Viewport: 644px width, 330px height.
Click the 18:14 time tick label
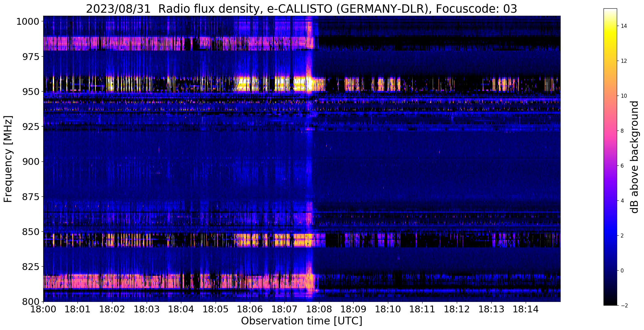click(x=526, y=309)
